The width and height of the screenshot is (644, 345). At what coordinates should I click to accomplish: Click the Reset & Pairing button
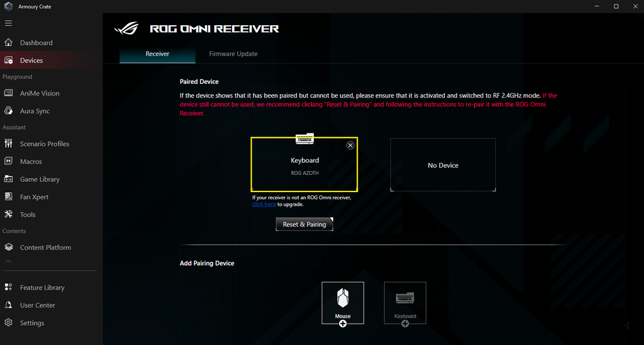coord(304,224)
